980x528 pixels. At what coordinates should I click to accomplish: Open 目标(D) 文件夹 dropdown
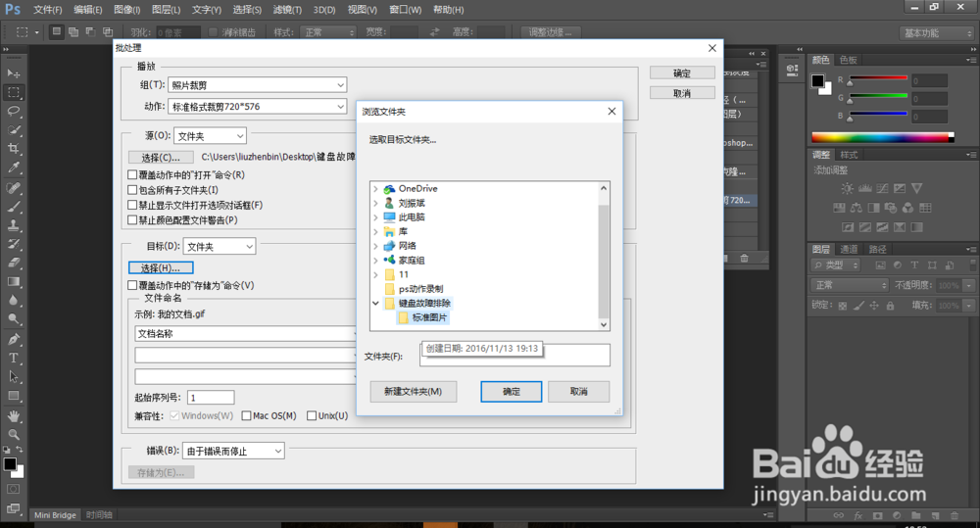(220, 246)
